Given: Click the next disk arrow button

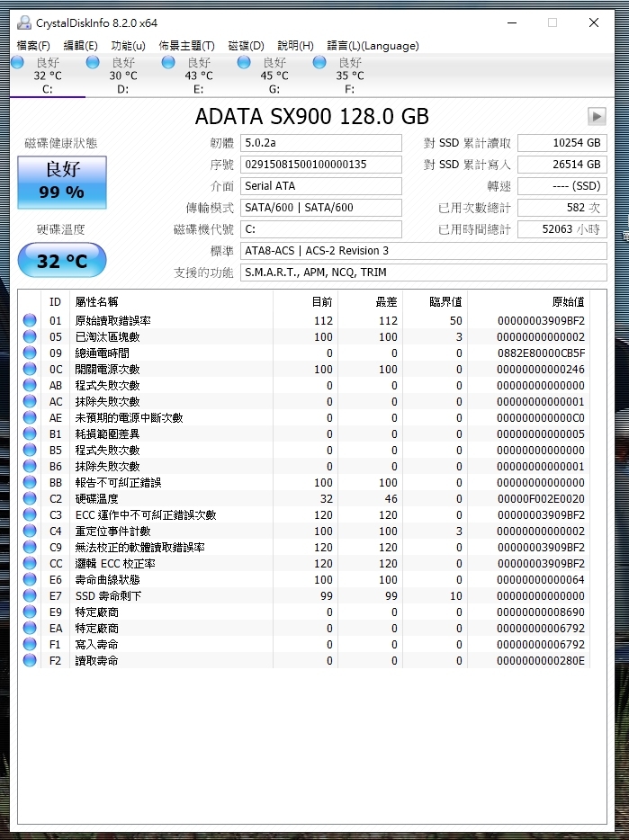Looking at the screenshot, I should point(597,116).
